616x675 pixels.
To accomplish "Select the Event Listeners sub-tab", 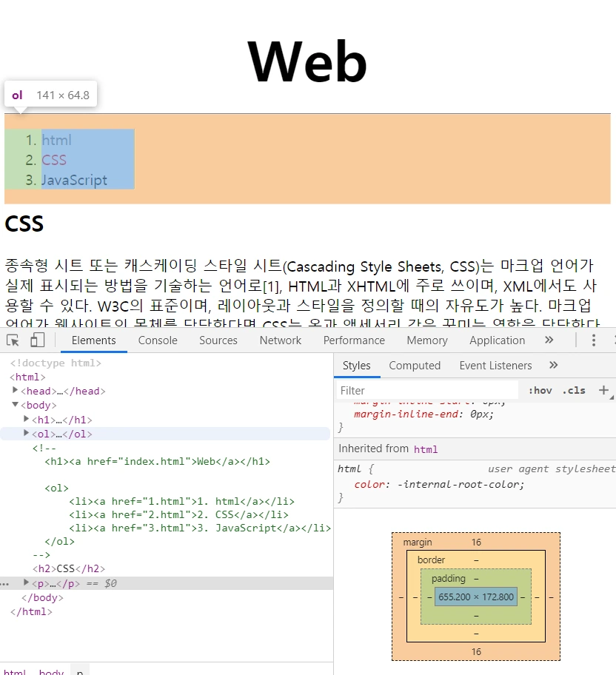I will click(495, 366).
